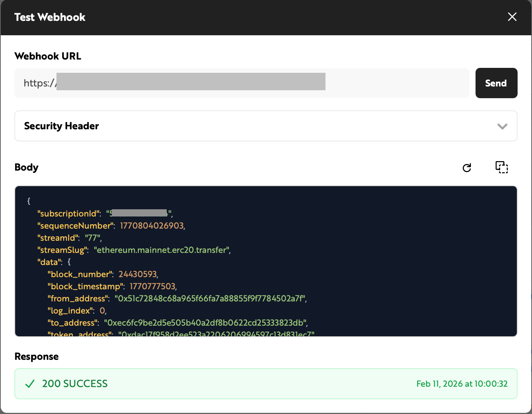Click the response timestamp Feb 11, 2026
Viewport: 532px width, 414px height.
462,384
